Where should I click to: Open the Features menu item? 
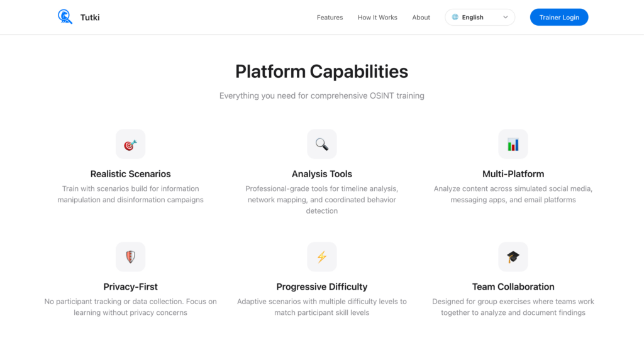pyautogui.click(x=330, y=18)
